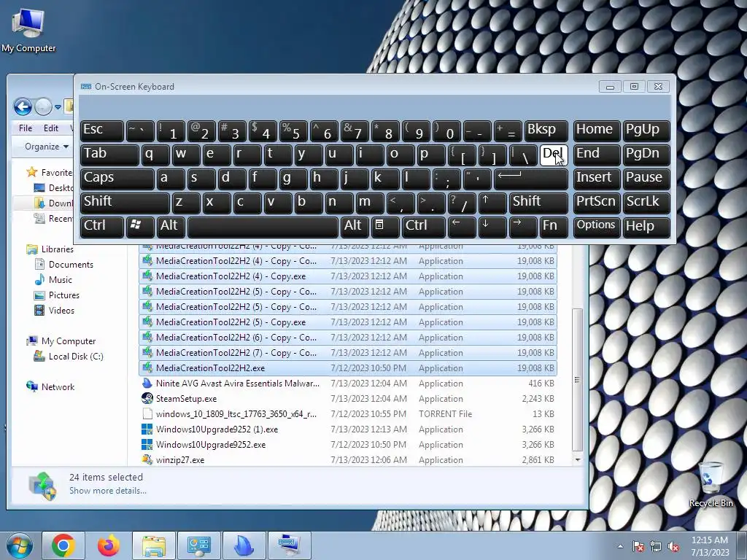Toggle the Caps lock key
The height and width of the screenshot is (560, 747).
tap(117, 179)
